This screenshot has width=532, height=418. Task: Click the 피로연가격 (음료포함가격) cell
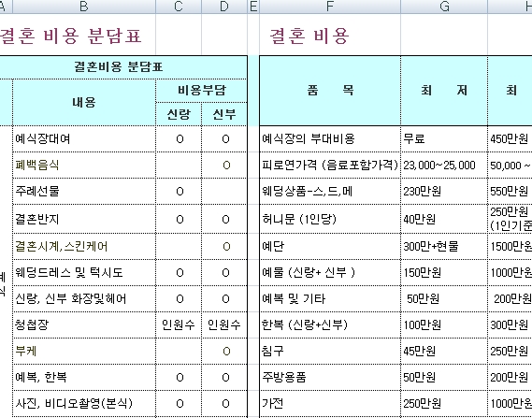(x=330, y=166)
